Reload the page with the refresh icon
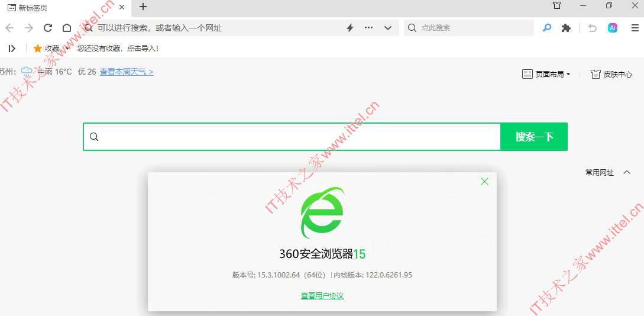644x316 pixels. (x=48, y=28)
